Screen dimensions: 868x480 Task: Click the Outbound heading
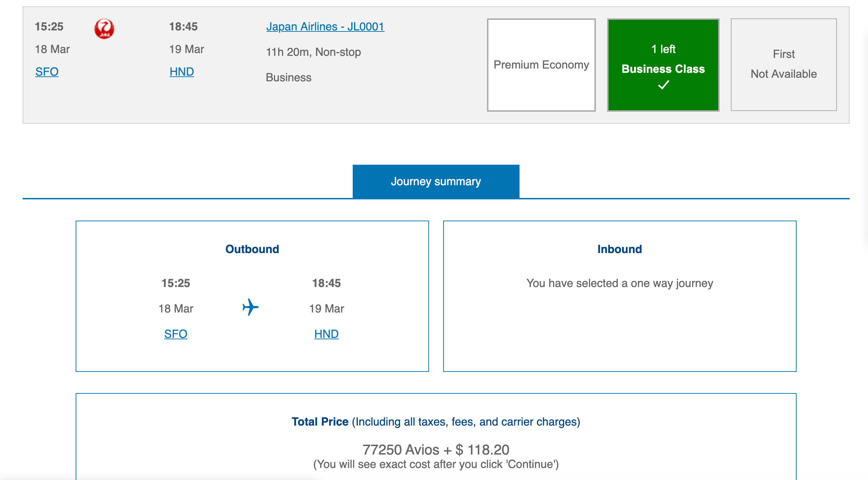click(252, 249)
